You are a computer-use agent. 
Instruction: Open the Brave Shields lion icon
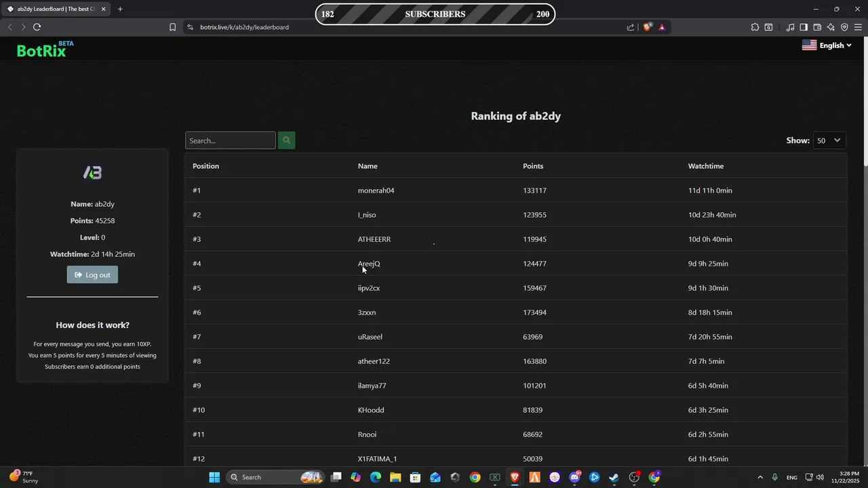pos(648,27)
